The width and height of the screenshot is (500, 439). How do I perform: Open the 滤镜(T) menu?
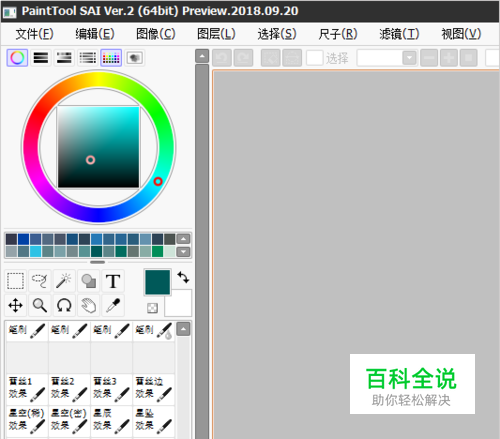click(x=399, y=34)
